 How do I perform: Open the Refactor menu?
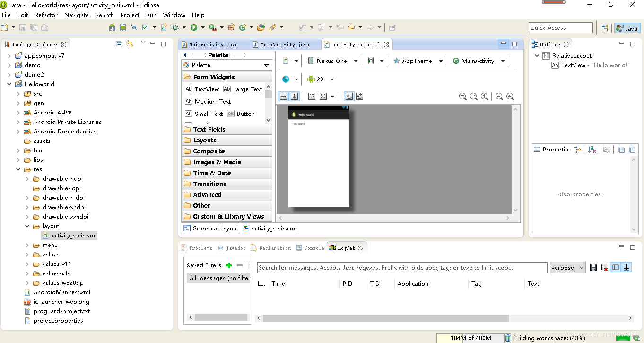(46, 15)
